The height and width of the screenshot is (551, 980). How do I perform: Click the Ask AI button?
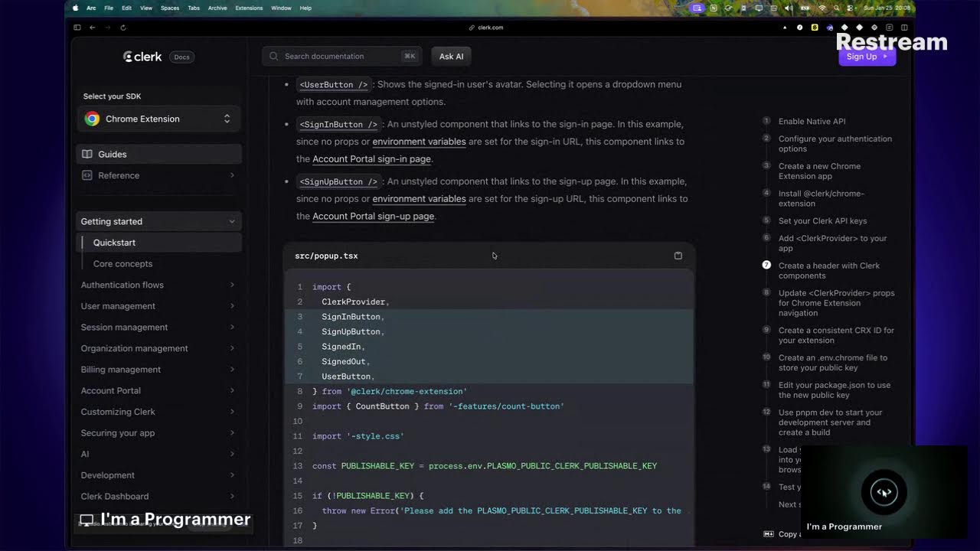click(x=451, y=56)
